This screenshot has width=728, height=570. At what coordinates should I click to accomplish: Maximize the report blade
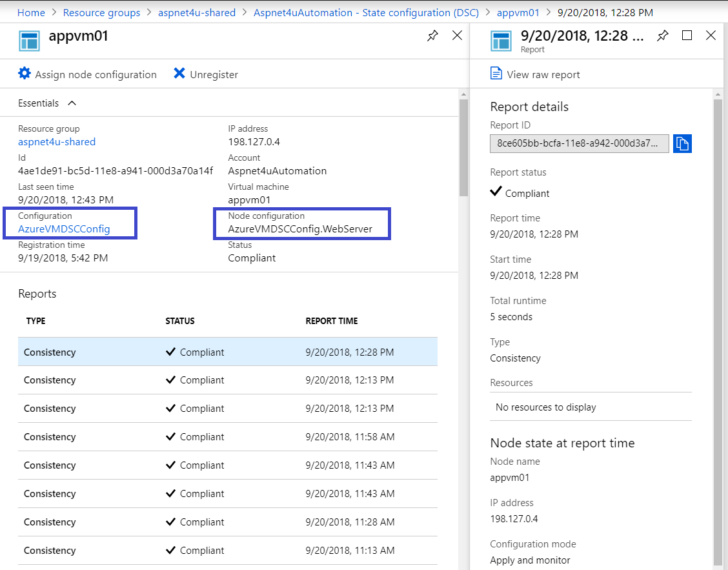687,36
